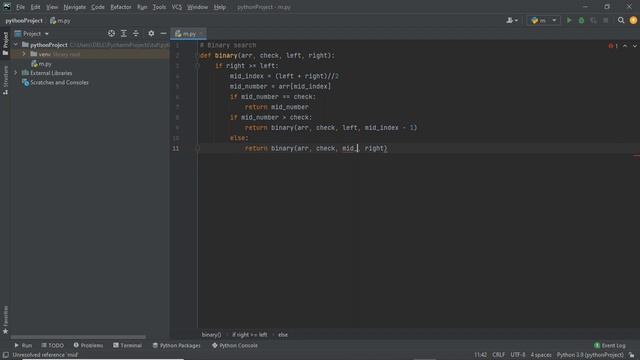
Task: Hide the Project tool window
Action: tap(163, 33)
